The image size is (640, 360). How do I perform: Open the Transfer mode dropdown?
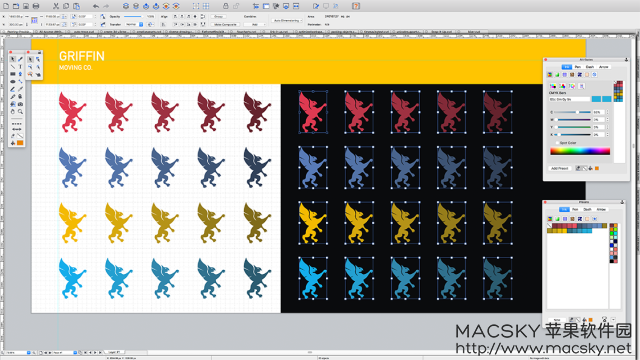click(134, 24)
